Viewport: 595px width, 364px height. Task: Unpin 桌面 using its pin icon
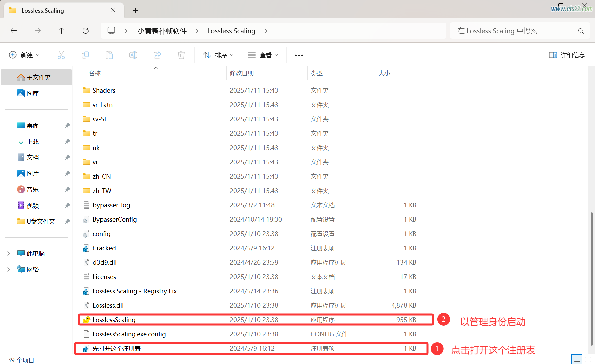click(x=67, y=125)
